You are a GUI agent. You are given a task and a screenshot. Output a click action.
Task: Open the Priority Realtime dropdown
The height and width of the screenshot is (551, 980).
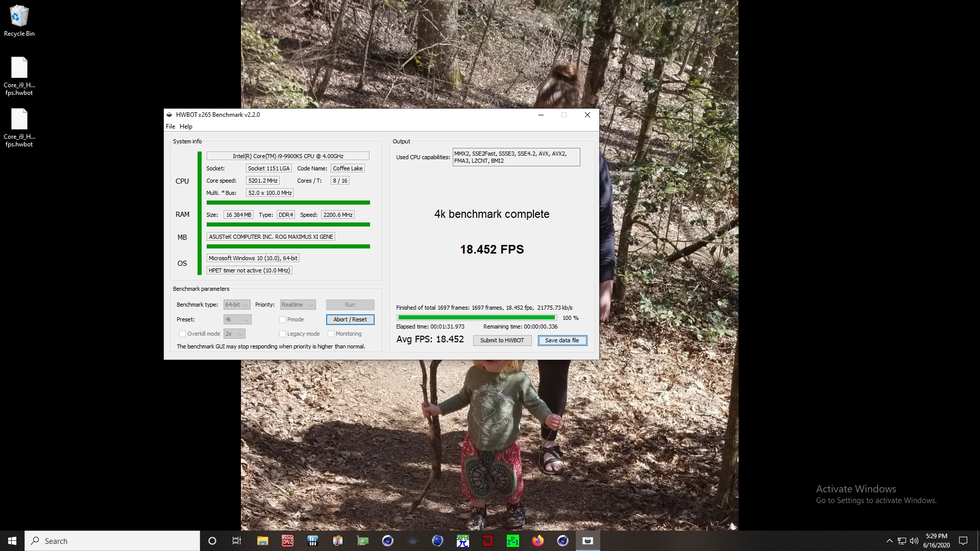click(298, 305)
